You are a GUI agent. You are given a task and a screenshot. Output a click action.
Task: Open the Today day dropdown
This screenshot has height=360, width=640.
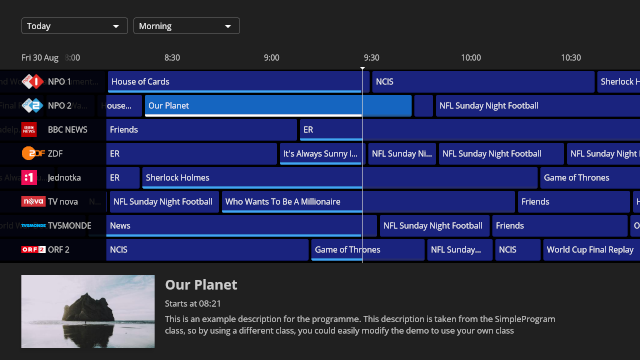point(74,26)
